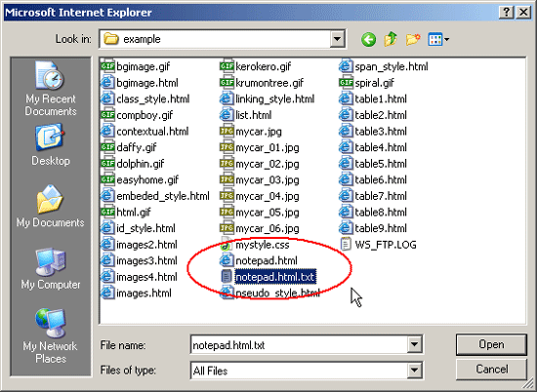This screenshot has width=537, height=392.
Task: Select span_style.html file icon
Action: [x=346, y=66]
